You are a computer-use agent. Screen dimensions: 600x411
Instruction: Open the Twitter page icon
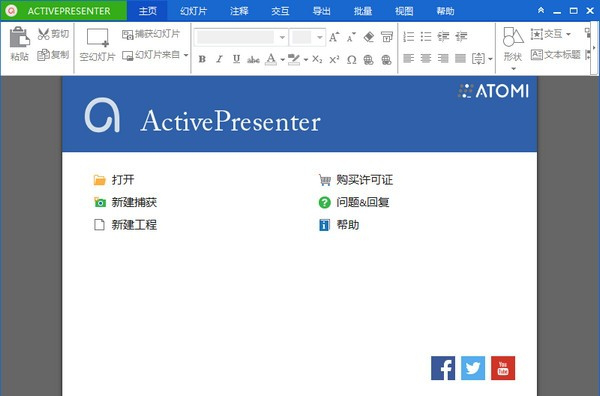[473, 368]
